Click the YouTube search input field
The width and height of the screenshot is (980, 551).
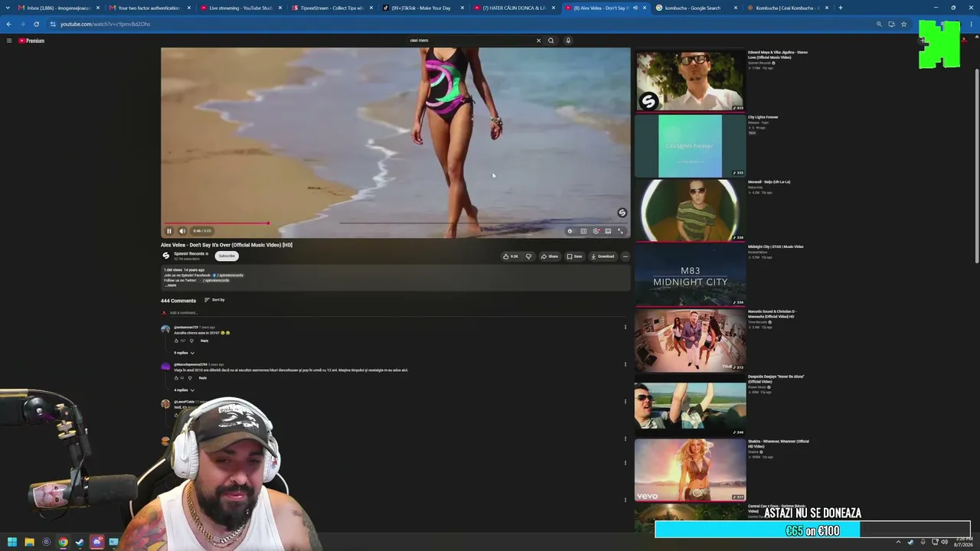470,41
